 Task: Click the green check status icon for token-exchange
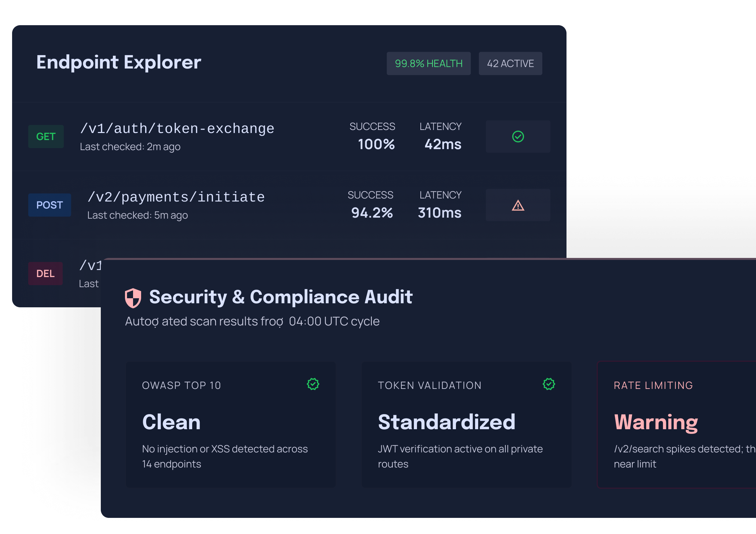[518, 137]
